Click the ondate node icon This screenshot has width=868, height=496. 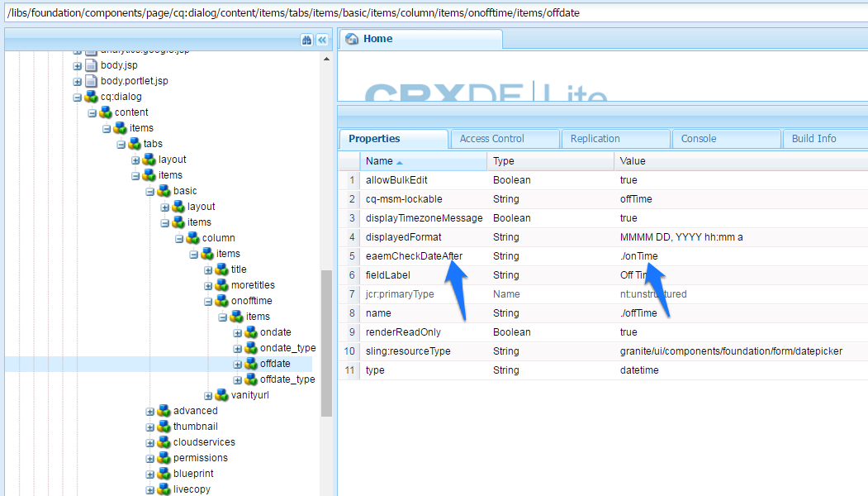click(x=251, y=332)
